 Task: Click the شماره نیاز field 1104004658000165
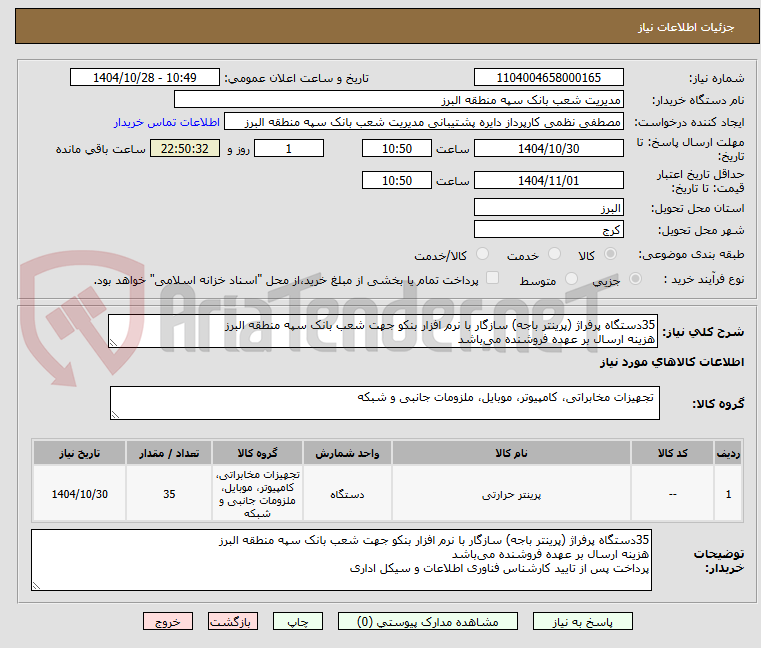point(548,78)
